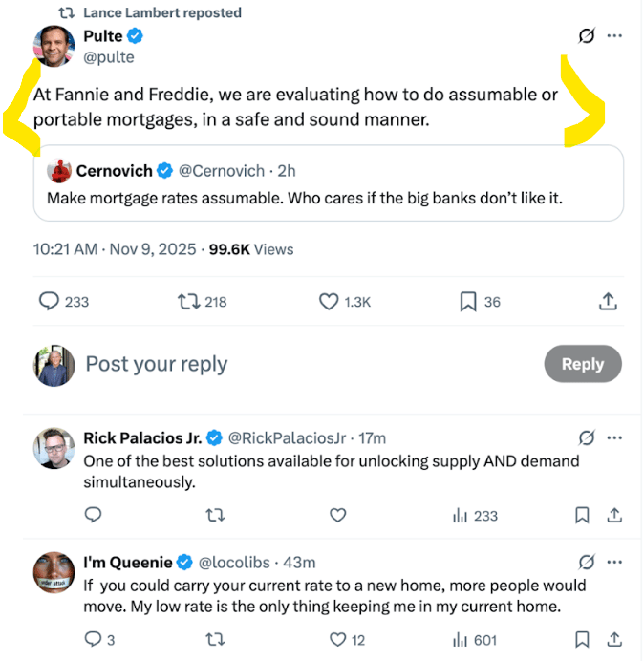Image resolution: width=644 pixels, height=661 pixels.
Task: Click the Grok icon on I'm Queenie's reply
Action: point(588,562)
